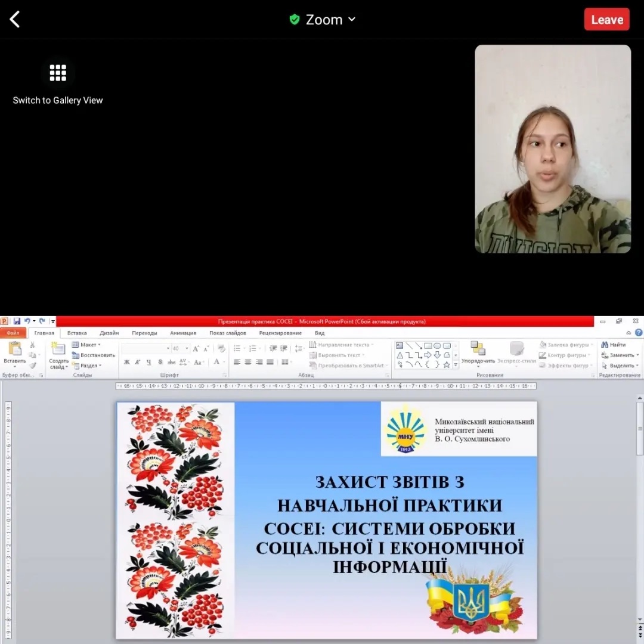Click the slide's vertical scrollbar
Screen dimensions: 644x644
(x=640, y=429)
